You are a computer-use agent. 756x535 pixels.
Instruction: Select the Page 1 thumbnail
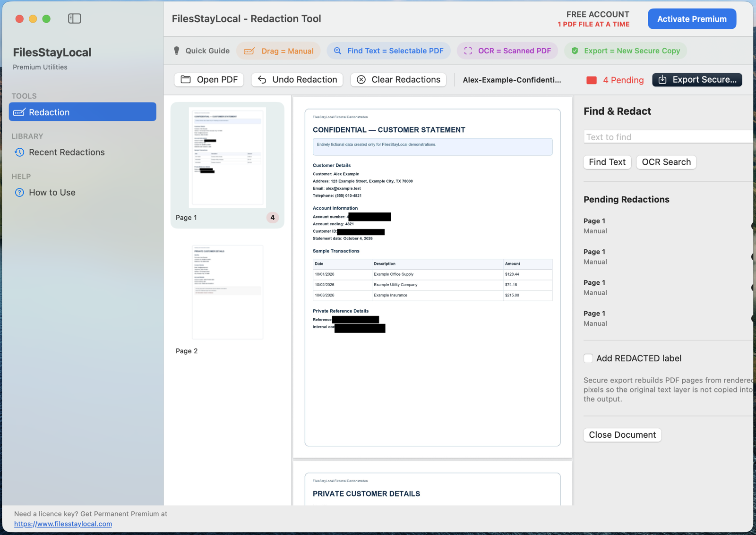227,165
